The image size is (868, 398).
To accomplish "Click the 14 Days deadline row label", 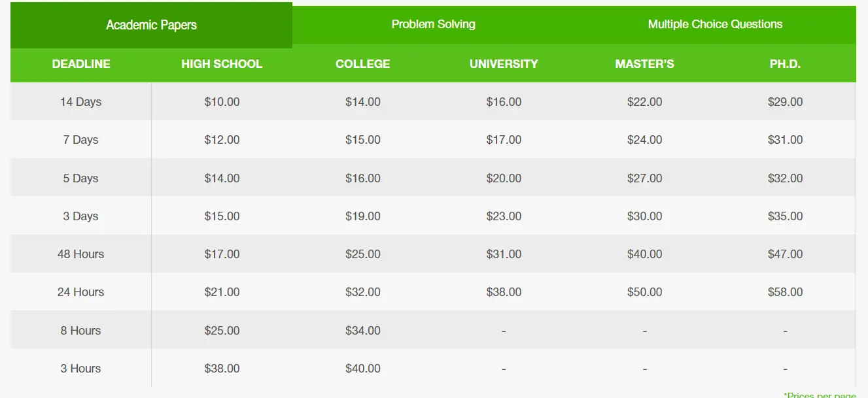I will tap(81, 102).
